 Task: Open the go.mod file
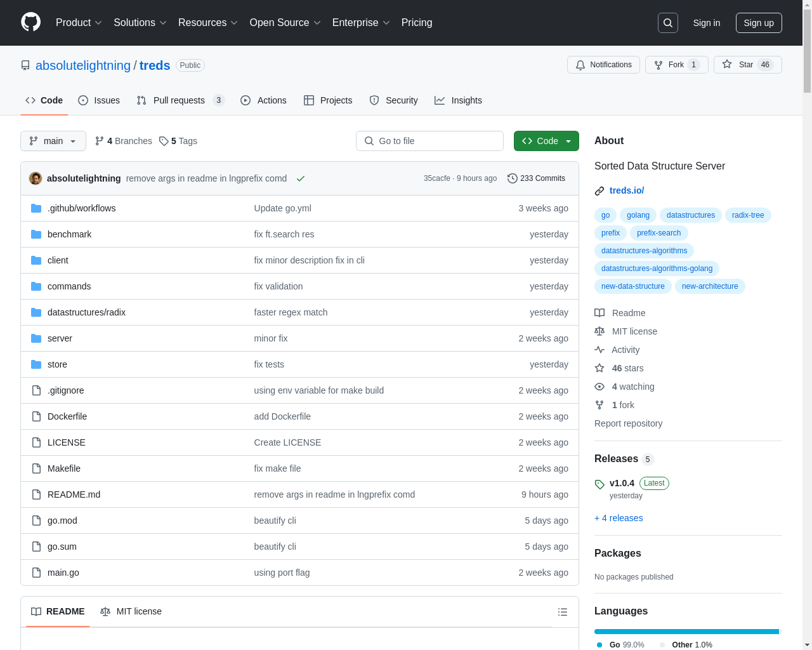[62, 521]
